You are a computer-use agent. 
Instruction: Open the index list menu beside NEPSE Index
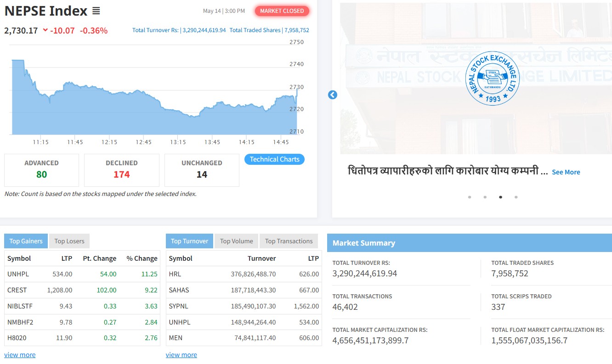point(96,11)
